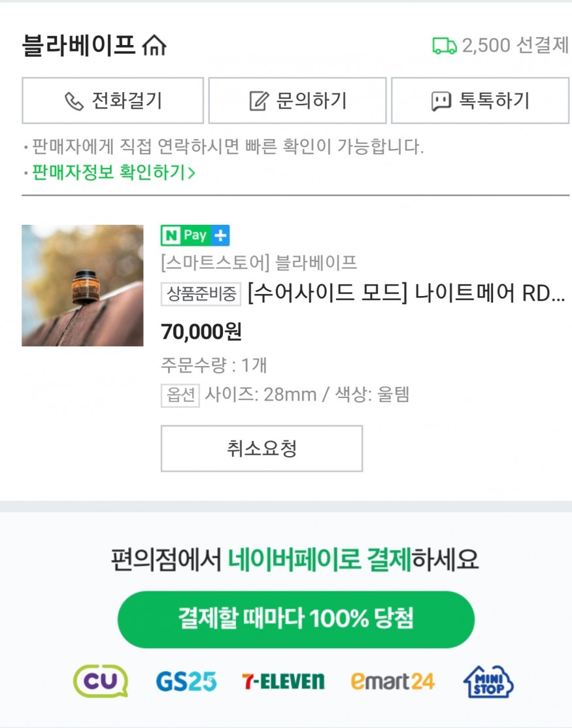This screenshot has height=728, width=572.
Task: Select the CU convenience store logo
Action: (x=101, y=681)
